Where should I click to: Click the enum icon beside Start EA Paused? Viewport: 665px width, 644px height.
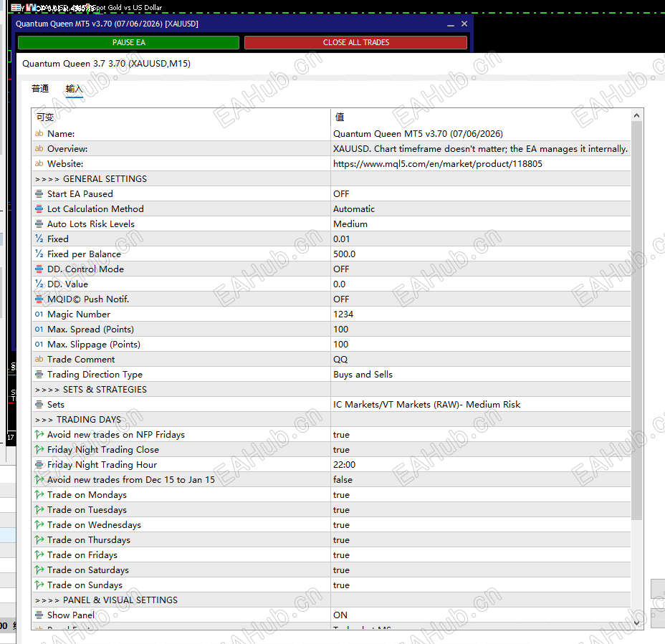(x=39, y=193)
